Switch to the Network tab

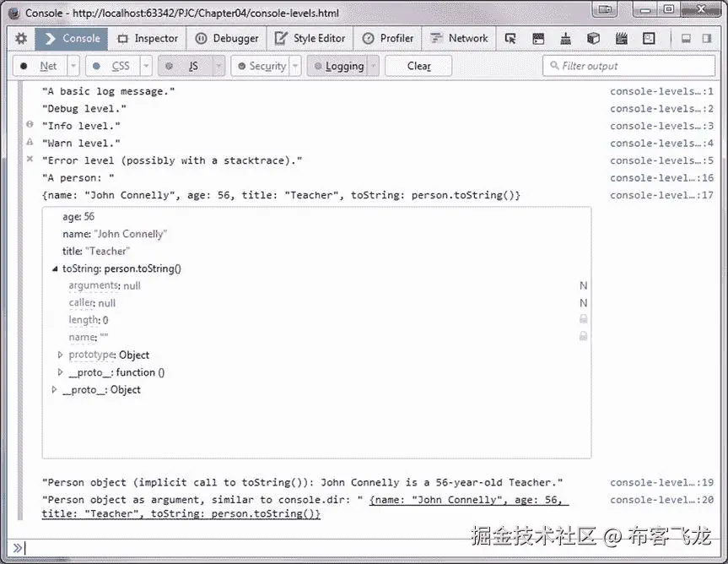[459, 39]
